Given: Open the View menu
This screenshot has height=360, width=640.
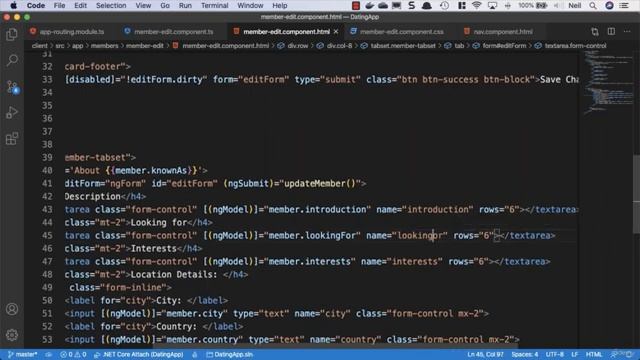Looking at the screenshot, I should tap(143, 5).
